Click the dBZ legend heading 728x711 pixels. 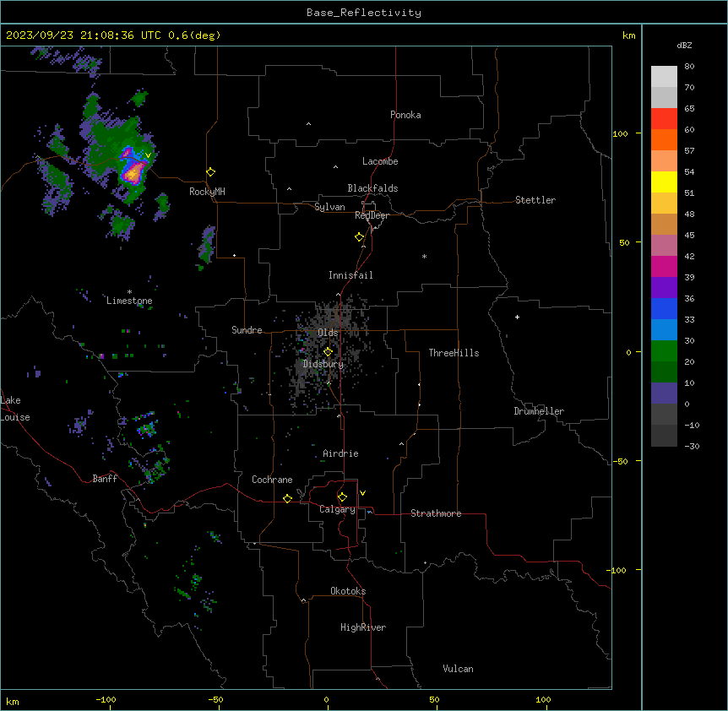(684, 45)
